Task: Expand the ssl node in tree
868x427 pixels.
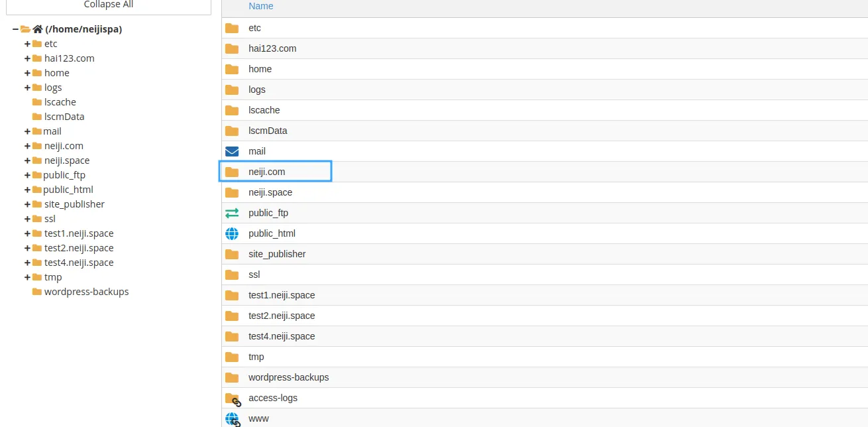Action: 27,219
